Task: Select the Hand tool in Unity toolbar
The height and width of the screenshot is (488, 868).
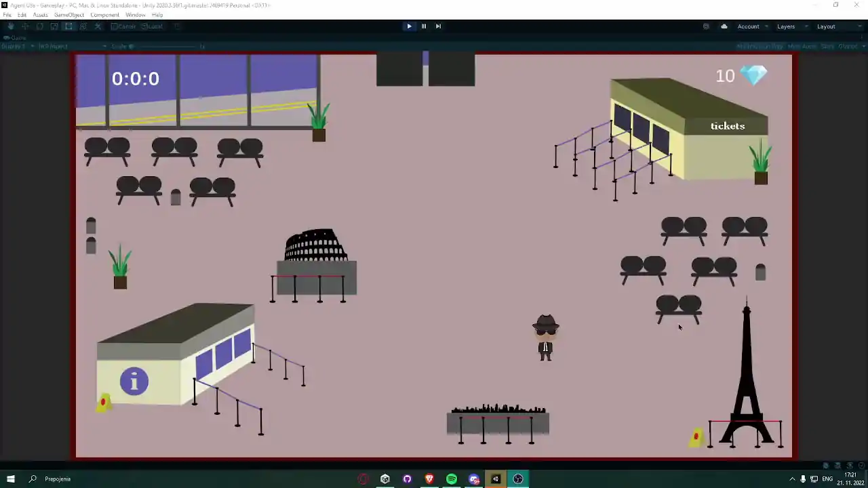Action: pyautogui.click(x=10, y=26)
